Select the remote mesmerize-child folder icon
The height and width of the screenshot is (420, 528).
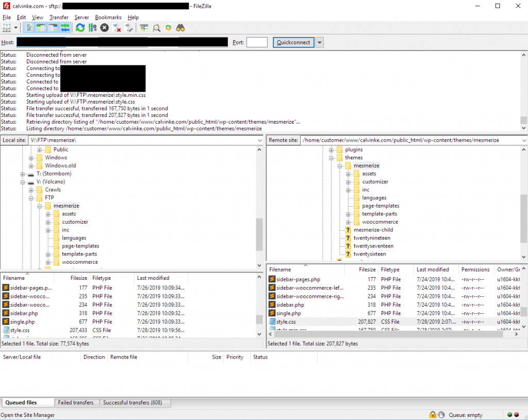[x=348, y=230]
